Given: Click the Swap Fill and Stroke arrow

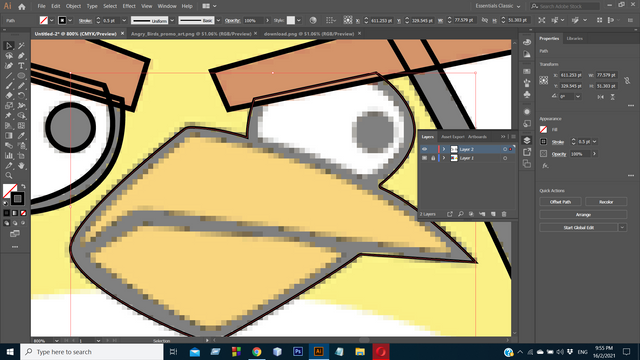Looking at the screenshot, I should coord(23,186).
